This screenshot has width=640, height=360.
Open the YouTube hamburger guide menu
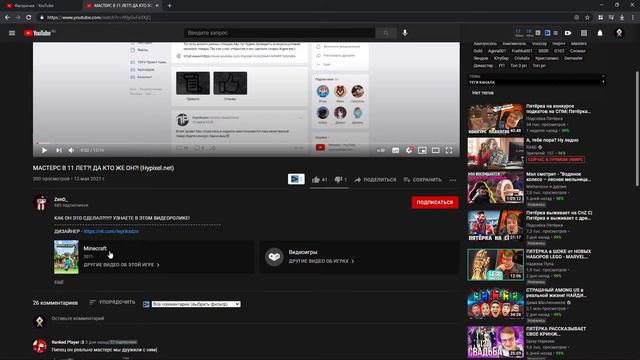pos(12,33)
